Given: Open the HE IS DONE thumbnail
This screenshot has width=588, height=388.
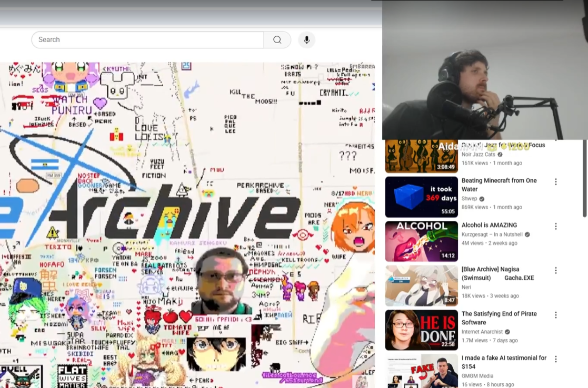Looking at the screenshot, I should 422,330.
